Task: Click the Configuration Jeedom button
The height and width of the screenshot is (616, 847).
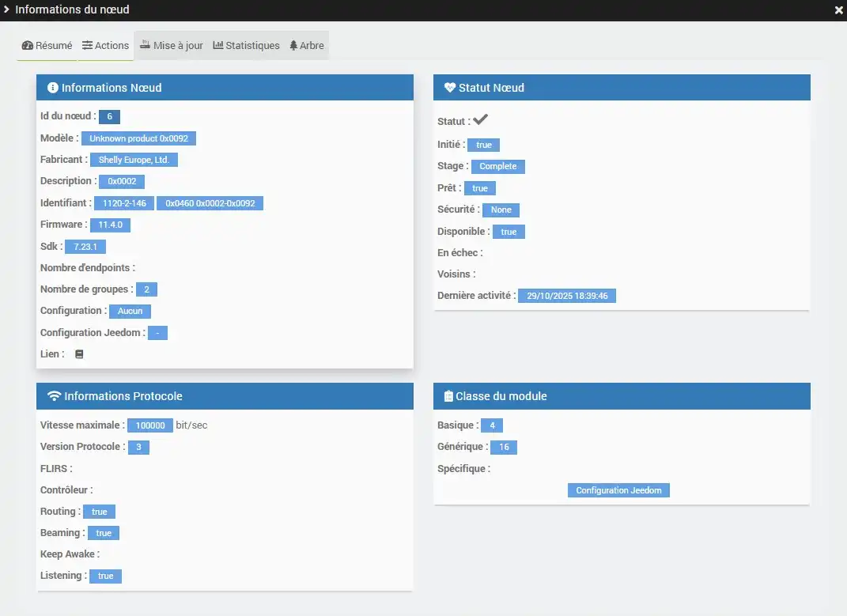Action: pyautogui.click(x=618, y=490)
